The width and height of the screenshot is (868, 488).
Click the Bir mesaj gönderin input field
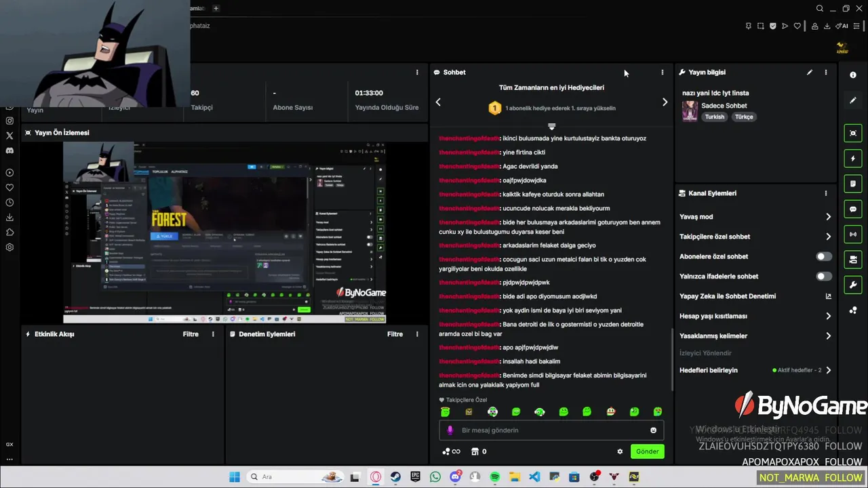pyautogui.click(x=551, y=430)
